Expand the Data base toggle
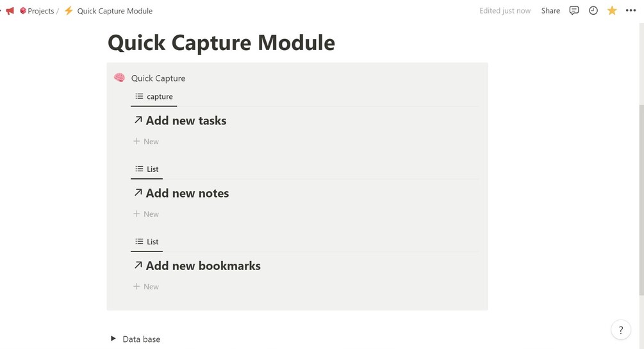This screenshot has height=349, width=644. point(113,339)
